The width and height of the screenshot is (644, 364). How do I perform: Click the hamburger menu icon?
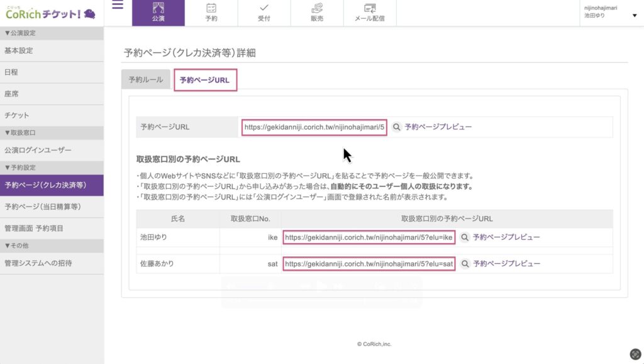117,6
